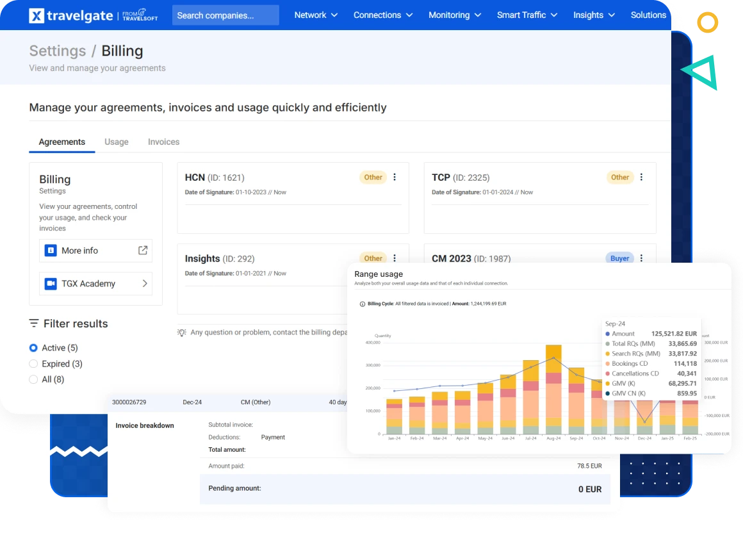Image resolution: width=743 pixels, height=560 pixels.
Task: Click the Pending amount 0 EUR value
Action: coord(590,490)
